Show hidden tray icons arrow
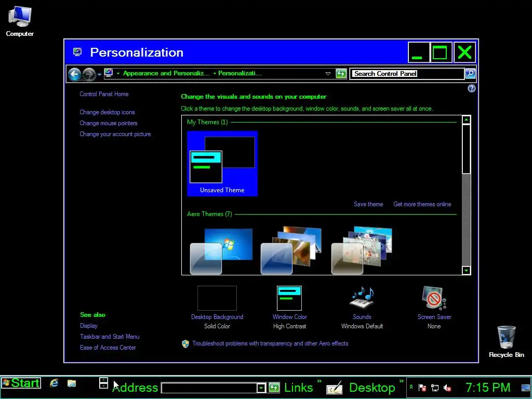This screenshot has height=399, width=532. pos(411,387)
